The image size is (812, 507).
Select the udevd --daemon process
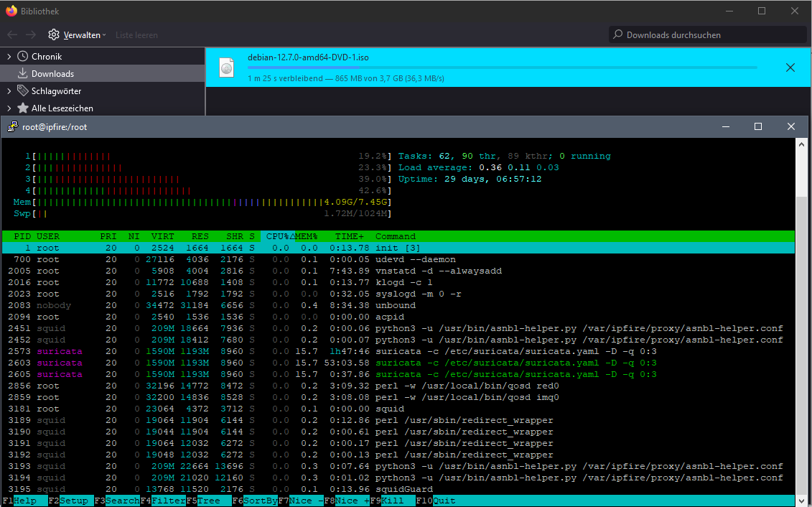(x=398, y=259)
